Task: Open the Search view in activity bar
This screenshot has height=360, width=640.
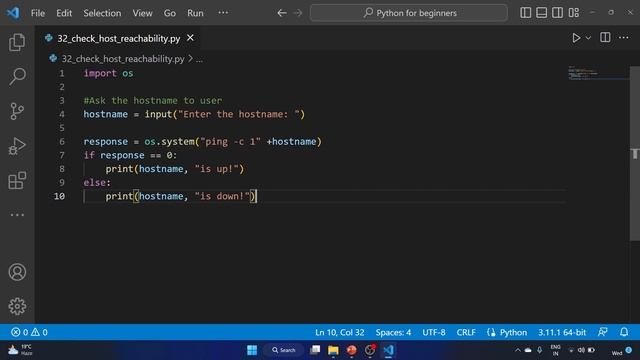Action: coord(17,76)
